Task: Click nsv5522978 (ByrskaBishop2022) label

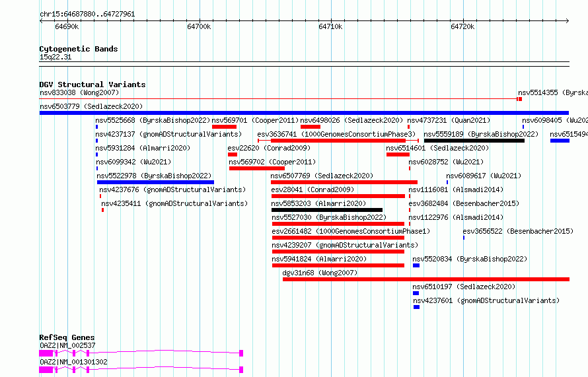Action: coord(154,176)
